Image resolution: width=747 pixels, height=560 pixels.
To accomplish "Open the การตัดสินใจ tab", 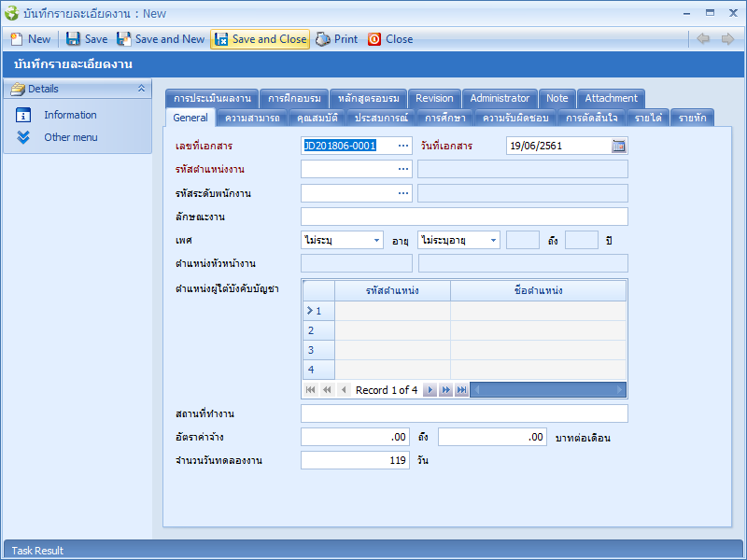I will tap(591, 118).
